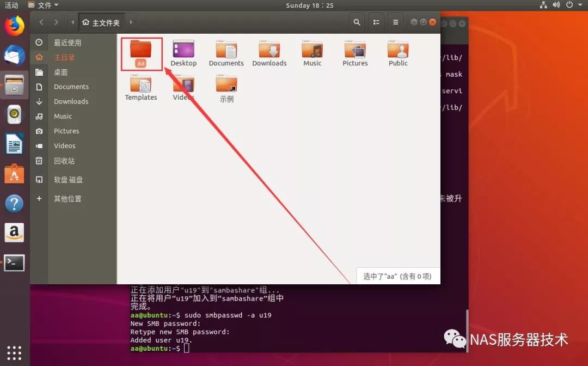Toggle list view in Files toolbar

pos(376,22)
